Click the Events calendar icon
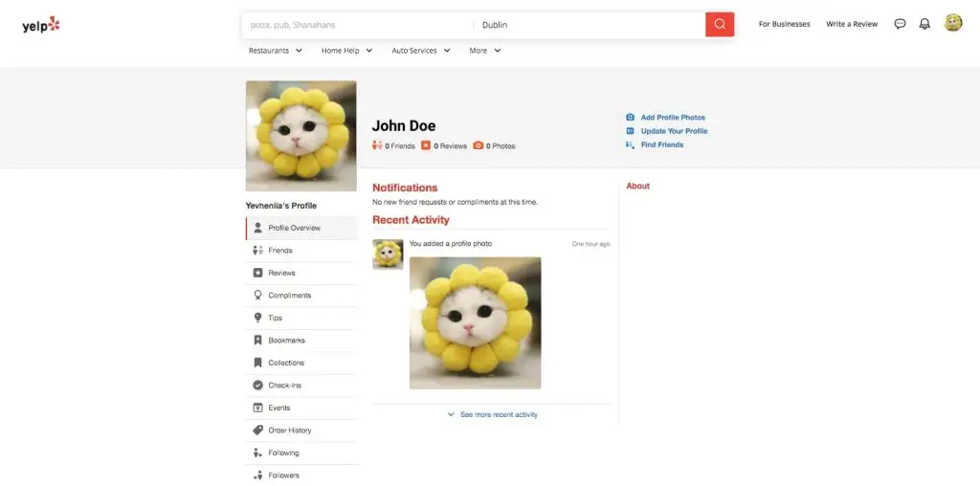The image size is (980, 486). 257,408
